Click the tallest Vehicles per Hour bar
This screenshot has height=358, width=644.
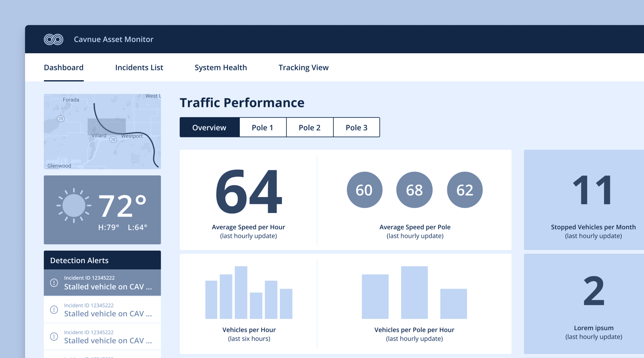(x=241, y=292)
